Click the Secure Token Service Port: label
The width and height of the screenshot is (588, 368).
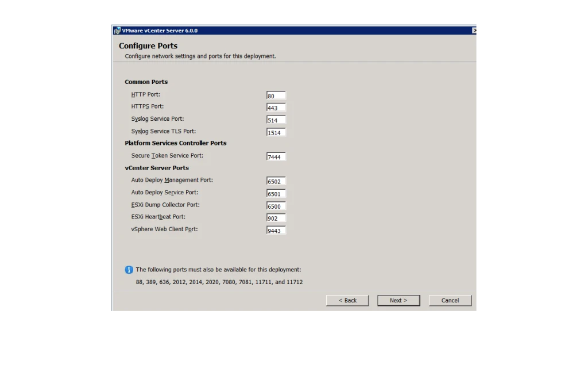pyautogui.click(x=167, y=155)
